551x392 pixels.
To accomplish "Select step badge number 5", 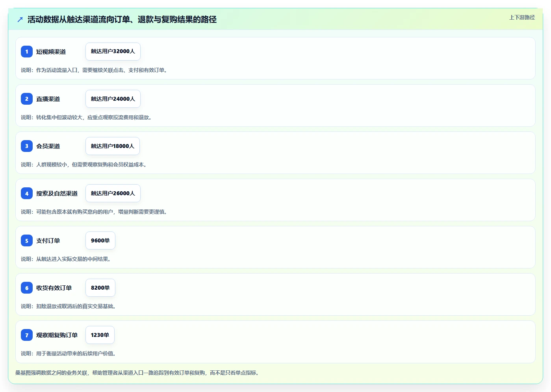I will coord(27,240).
